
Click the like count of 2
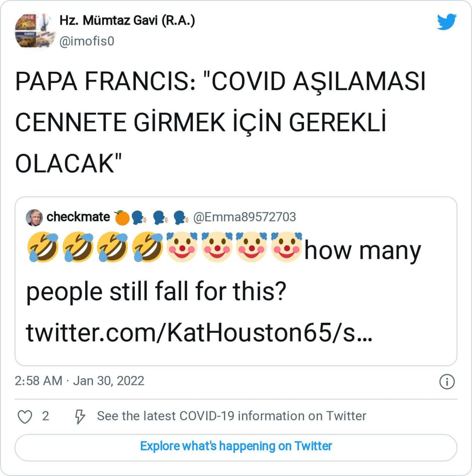coord(45,416)
